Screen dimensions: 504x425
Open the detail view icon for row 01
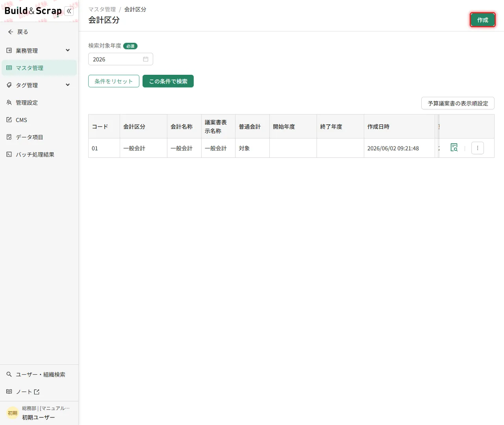[x=454, y=148]
